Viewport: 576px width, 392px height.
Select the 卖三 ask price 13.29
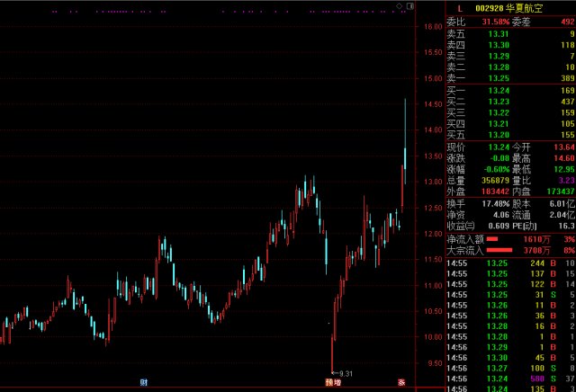(x=499, y=56)
